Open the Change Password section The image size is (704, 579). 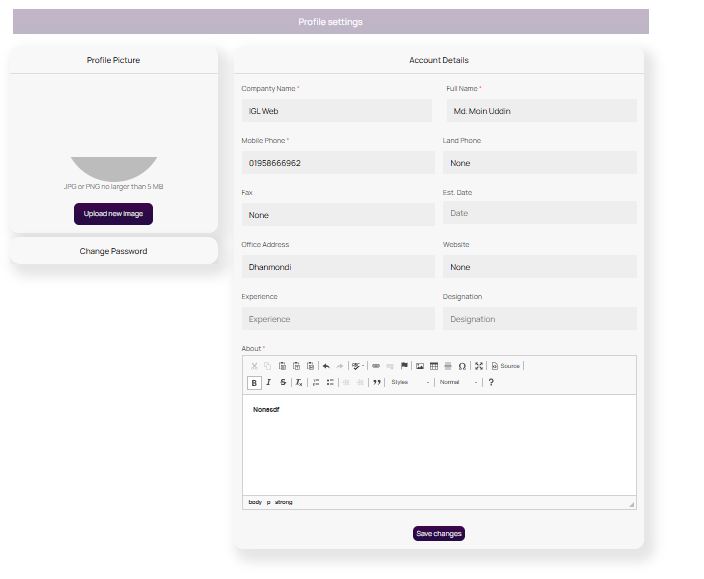coord(113,251)
